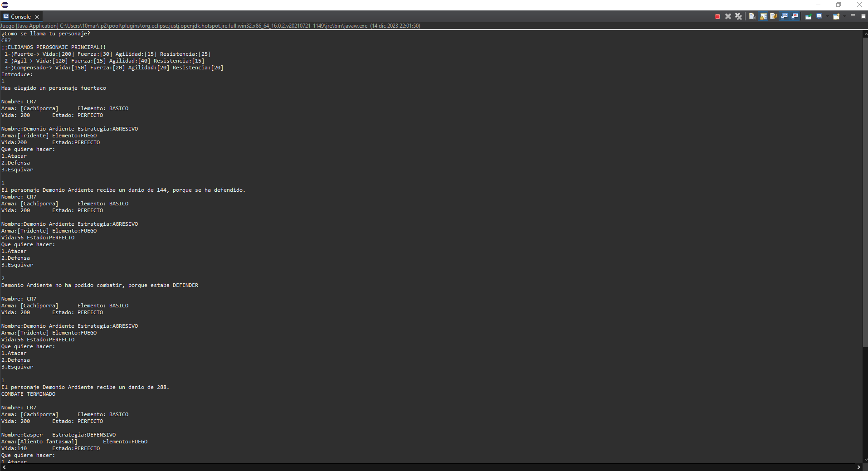The width and height of the screenshot is (868, 471).
Task: Click the Juego Java Application launch path text
Action: pyautogui.click(x=210, y=26)
